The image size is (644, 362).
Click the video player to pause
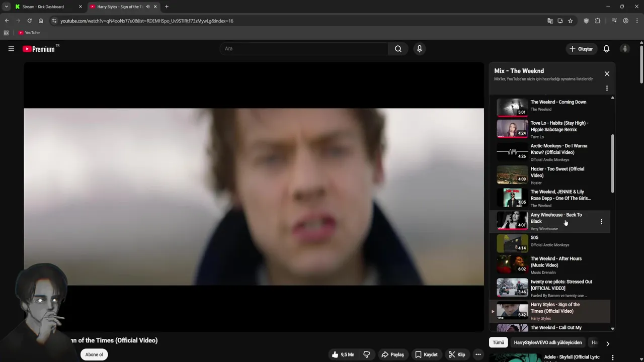[x=254, y=197]
